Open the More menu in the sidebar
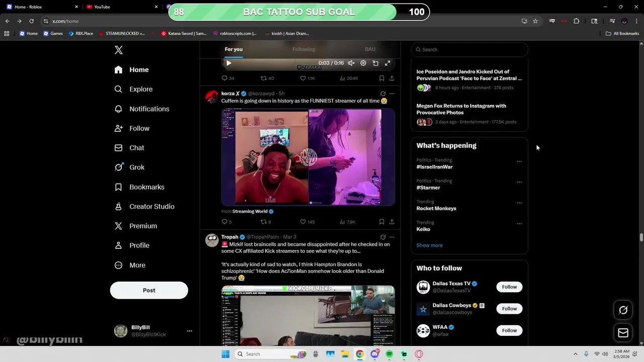Image resolution: width=644 pixels, height=362 pixels. click(130, 265)
